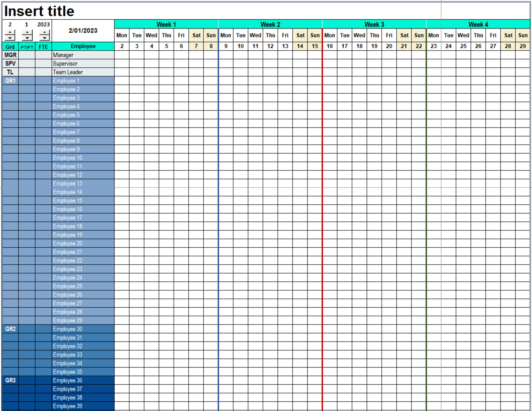Viewport: 532px width, 411px height.
Task: Increase the month spinner showing 1
Action: coord(27,33)
